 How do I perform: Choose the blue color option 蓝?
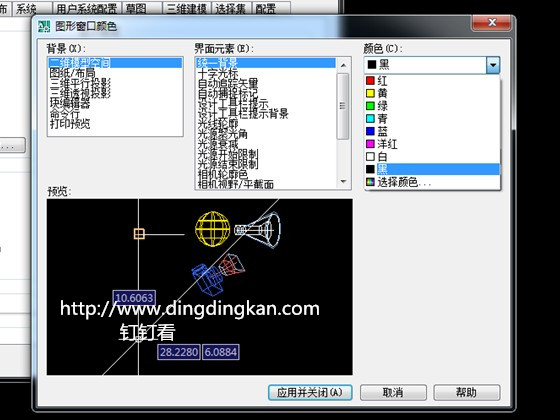click(432, 131)
